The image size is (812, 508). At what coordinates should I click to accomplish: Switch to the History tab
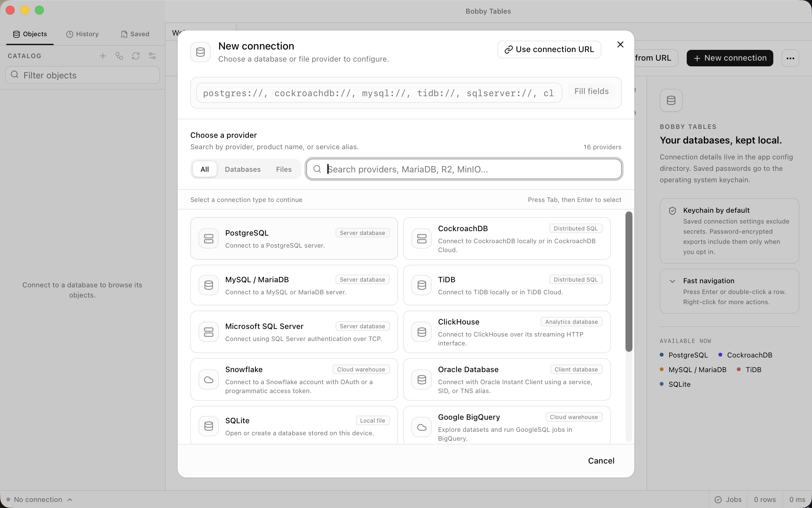pyautogui.click(x=82, y=34)
